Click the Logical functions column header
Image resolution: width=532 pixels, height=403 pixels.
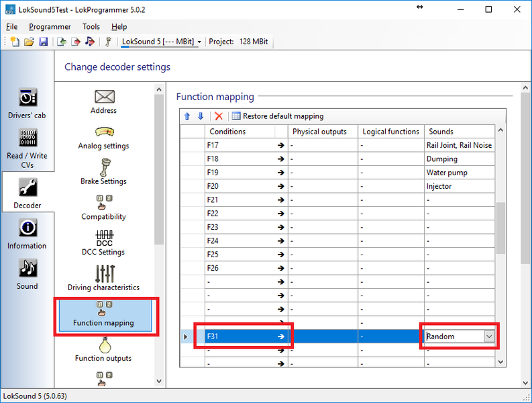391,132
